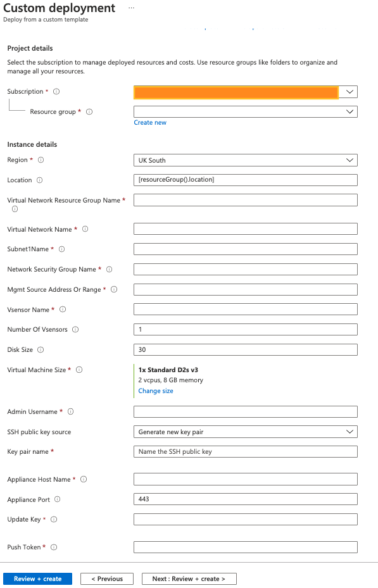Click info icon next to Resource group
This screenshot has height=588, width=378.
click(x=89, y=112)
